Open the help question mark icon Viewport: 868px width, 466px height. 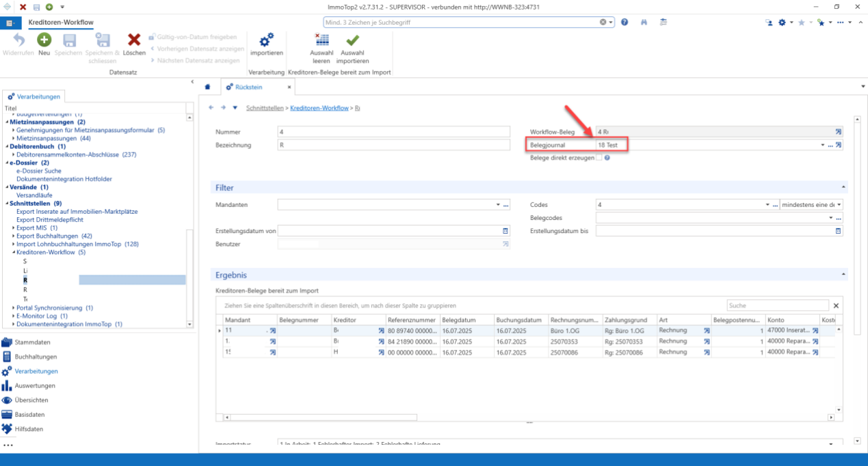point(624,23)
